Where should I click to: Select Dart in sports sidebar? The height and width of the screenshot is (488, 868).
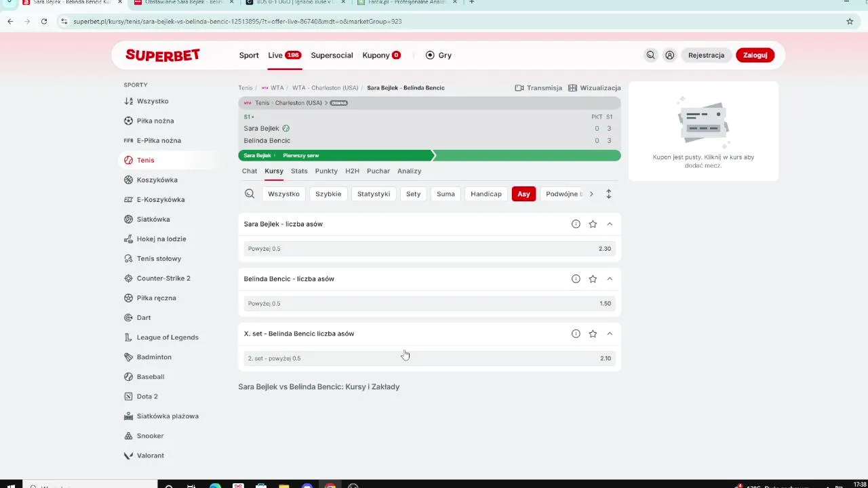[x=144, y=317]
